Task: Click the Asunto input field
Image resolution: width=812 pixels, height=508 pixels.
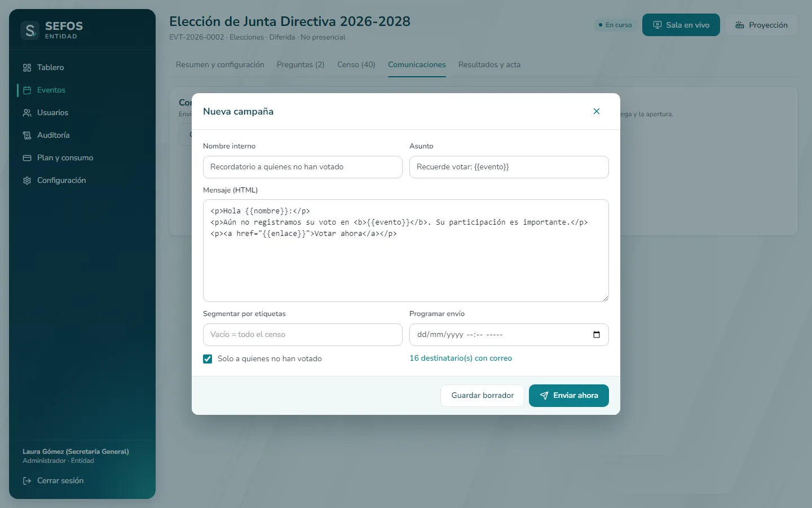Action: pyautogui.click(x=509, y=167)
